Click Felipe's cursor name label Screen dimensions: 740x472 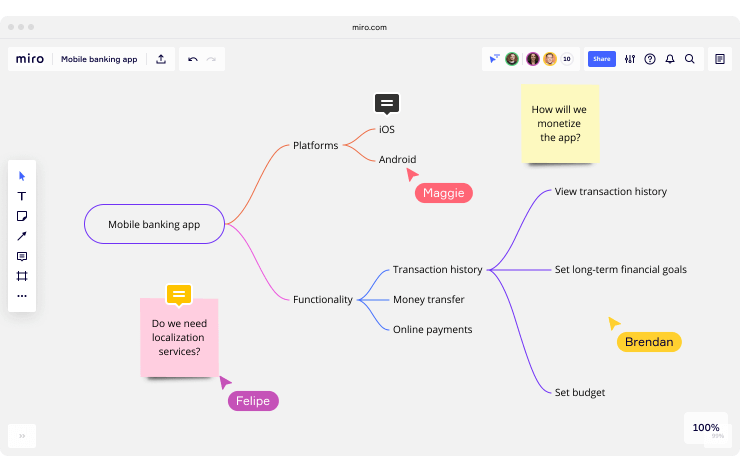point(253,401)
